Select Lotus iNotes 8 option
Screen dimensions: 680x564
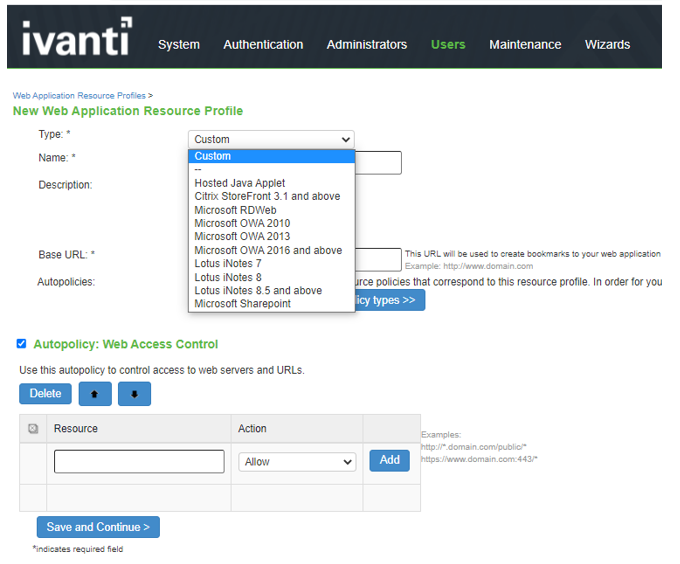pyautogui.click(x=271, y=277)
